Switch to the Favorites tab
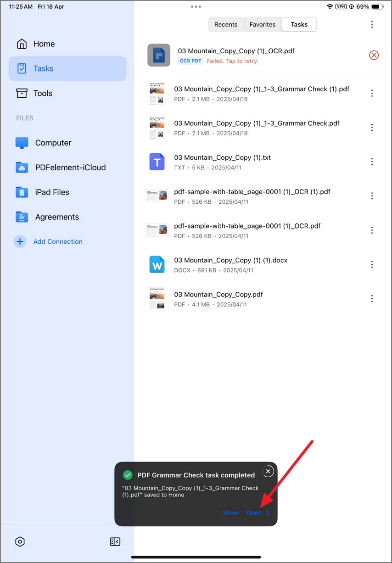This screenshot has width=392, height=563. click(x=263, y=25)
